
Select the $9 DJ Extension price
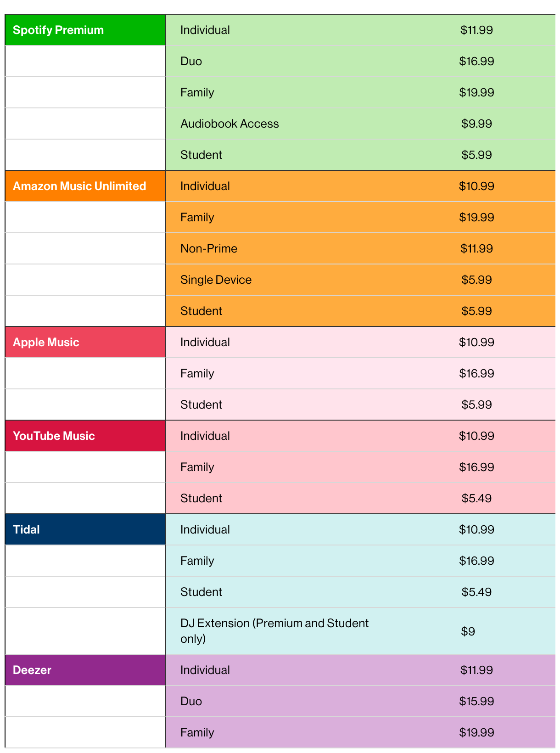tap(468, 632)
